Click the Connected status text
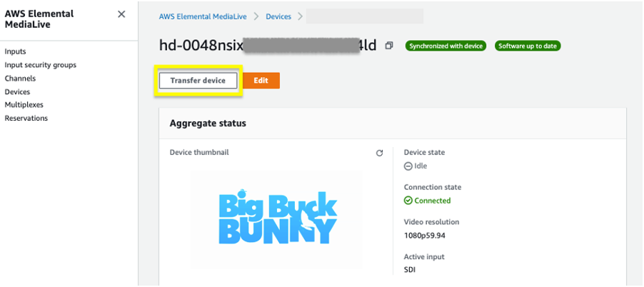 (433, 201)
